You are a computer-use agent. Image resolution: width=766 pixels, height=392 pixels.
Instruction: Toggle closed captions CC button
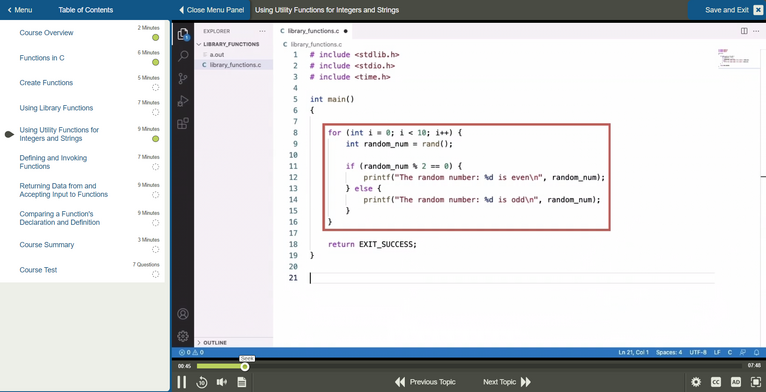point(716,382)
